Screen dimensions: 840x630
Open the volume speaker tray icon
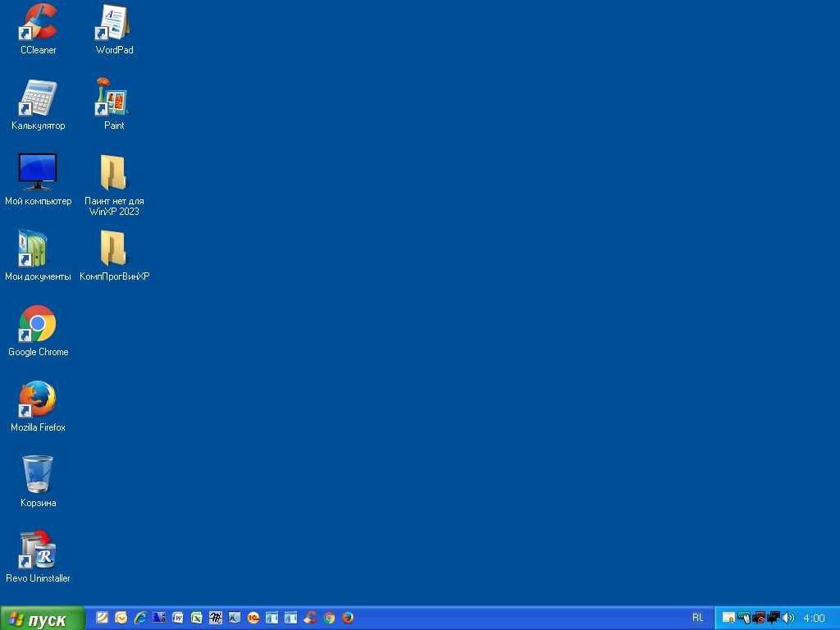tap(788, 618)
